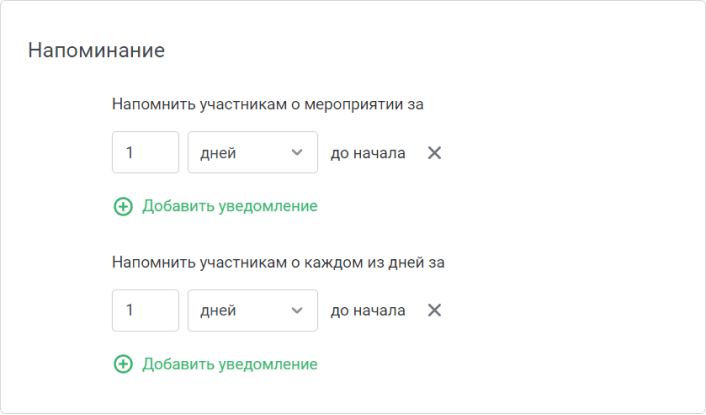Click 'до начала' text beside the event reminder

pyautogui.click(x=368, y=153)
